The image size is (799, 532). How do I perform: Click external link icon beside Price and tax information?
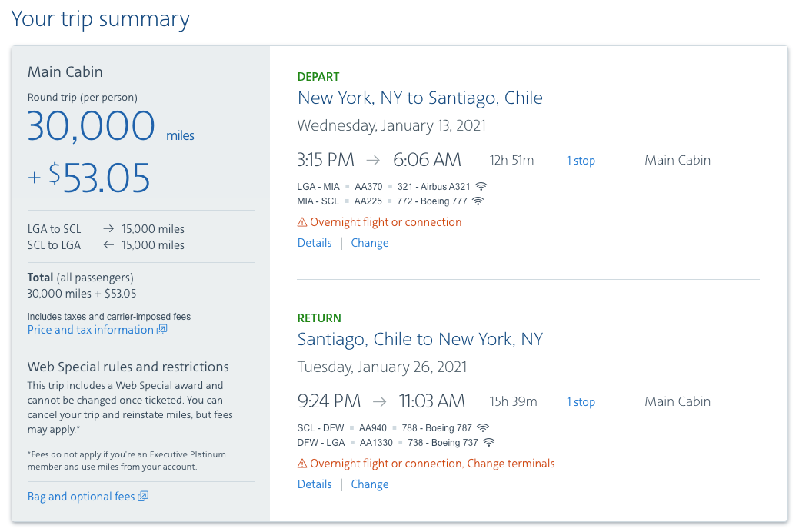162,330
